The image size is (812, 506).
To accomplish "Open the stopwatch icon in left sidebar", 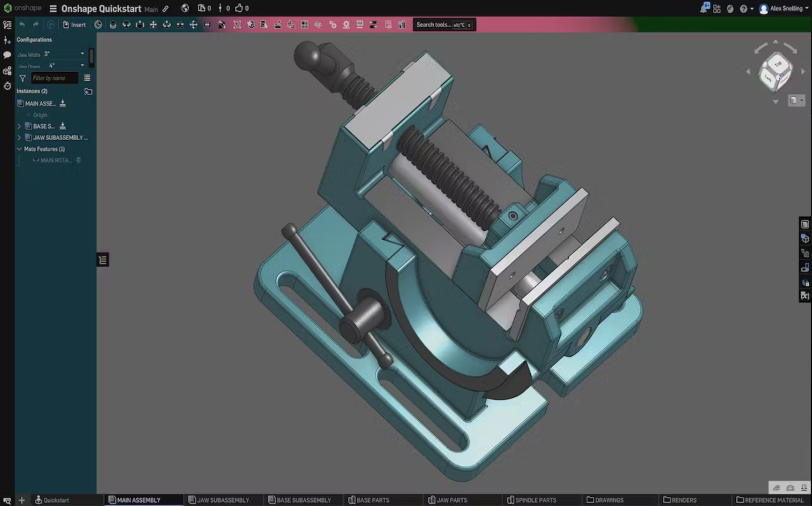I will click(7, 86).
